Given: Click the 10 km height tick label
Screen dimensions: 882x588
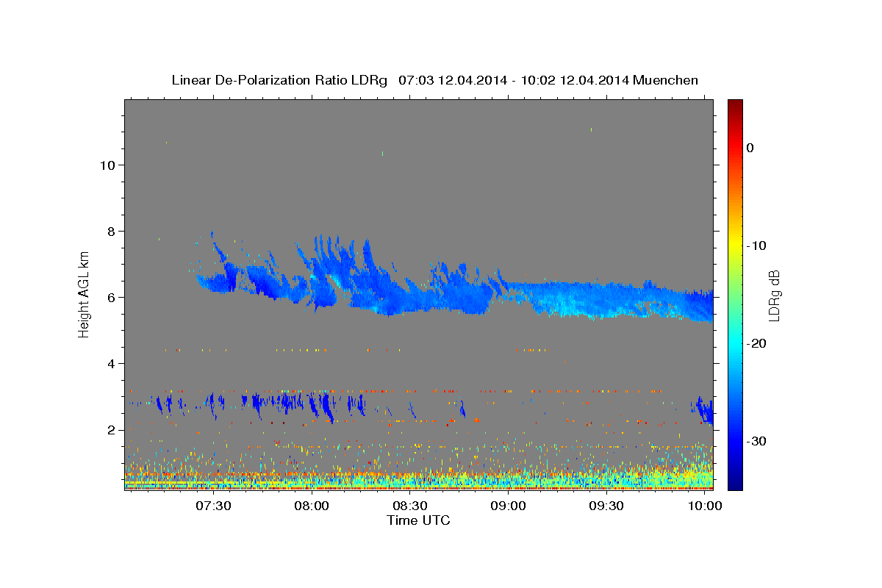Looking at the screenshot, I should [106, 165].
